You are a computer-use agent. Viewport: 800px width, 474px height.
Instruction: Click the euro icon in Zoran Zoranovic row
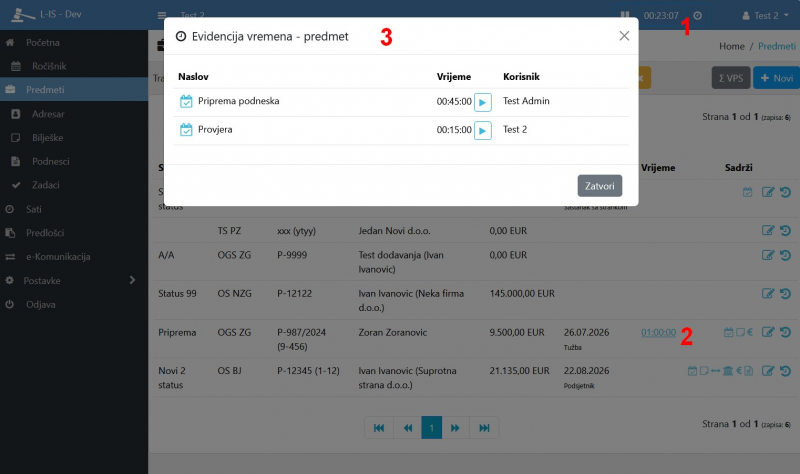point(750,332)
